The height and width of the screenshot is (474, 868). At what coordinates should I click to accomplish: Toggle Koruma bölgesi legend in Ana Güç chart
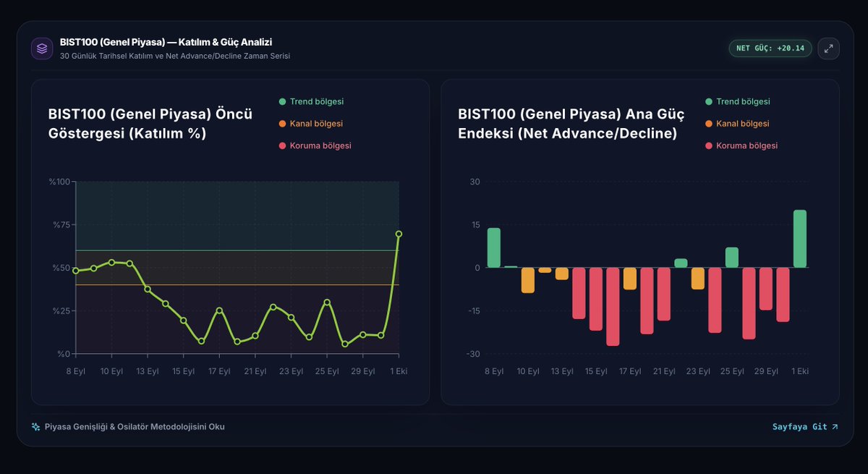click(x=741, y=145)
